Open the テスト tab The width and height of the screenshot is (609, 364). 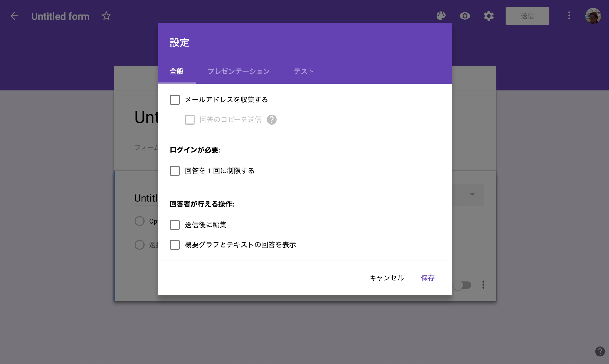coord(304,71)
